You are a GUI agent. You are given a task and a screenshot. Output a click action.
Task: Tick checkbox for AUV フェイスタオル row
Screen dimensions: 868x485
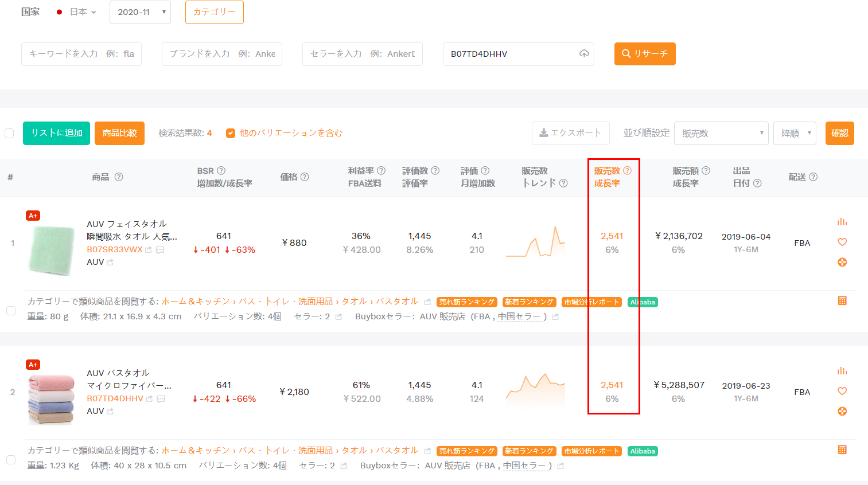[x=10, y=310]
